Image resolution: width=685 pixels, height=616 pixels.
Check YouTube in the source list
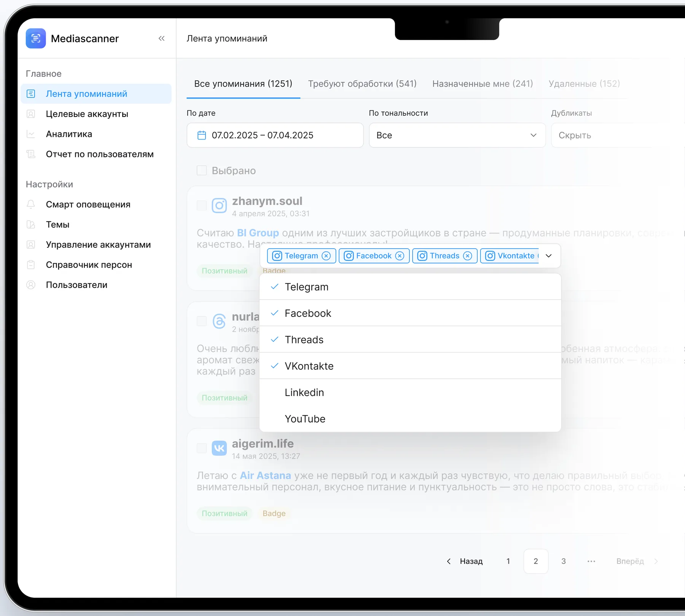coord(410,419)
